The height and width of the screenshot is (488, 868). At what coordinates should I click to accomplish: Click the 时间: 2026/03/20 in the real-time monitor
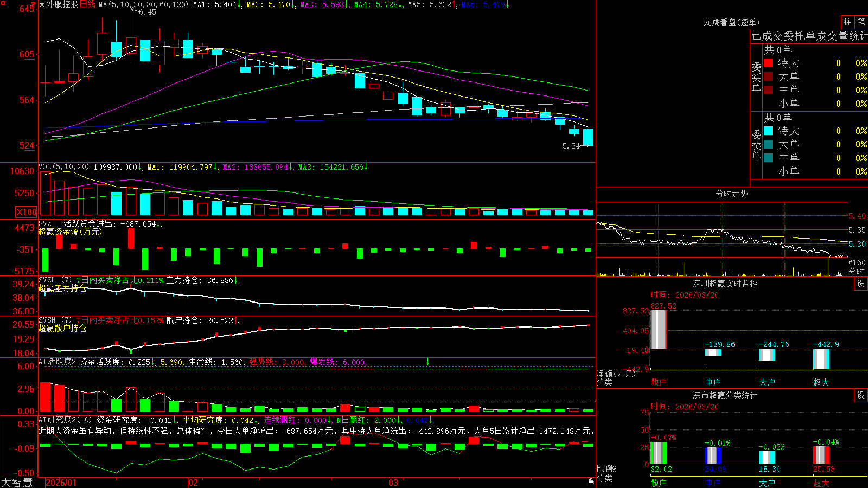click(x=685, y=295)
